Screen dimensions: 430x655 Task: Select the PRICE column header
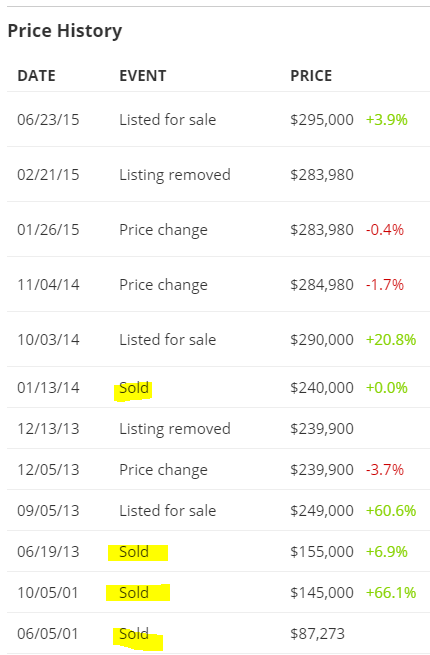311,76
